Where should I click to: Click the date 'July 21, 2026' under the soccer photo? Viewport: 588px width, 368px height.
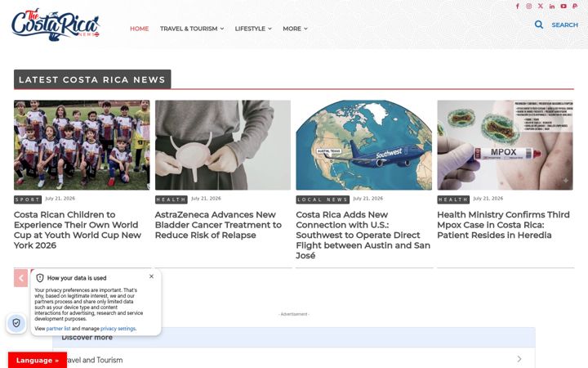tap(60, 198)
